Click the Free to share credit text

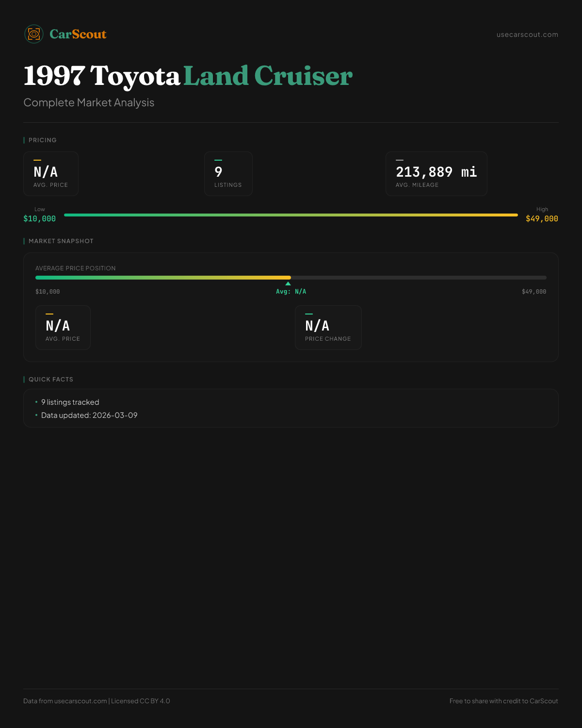click(x=503, y=701)
